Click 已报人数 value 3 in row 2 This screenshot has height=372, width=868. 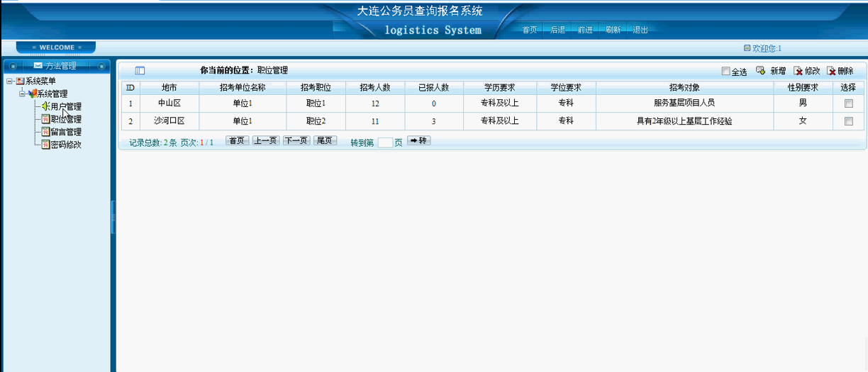(x=433, y=121)
